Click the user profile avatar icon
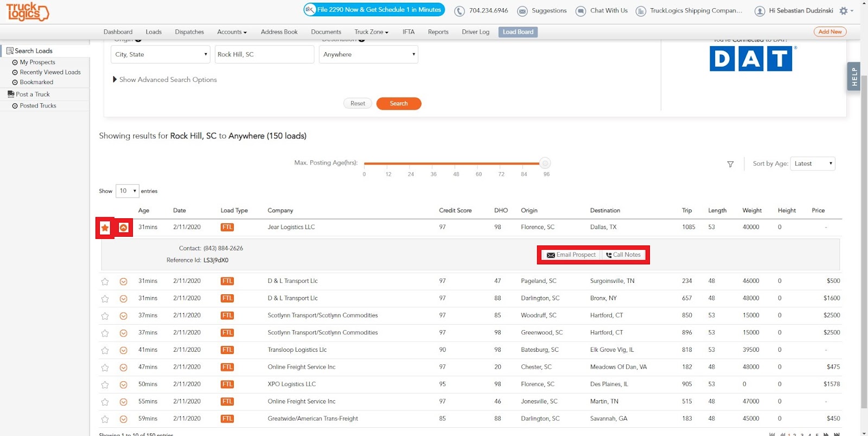 click(x=759, y=11)
